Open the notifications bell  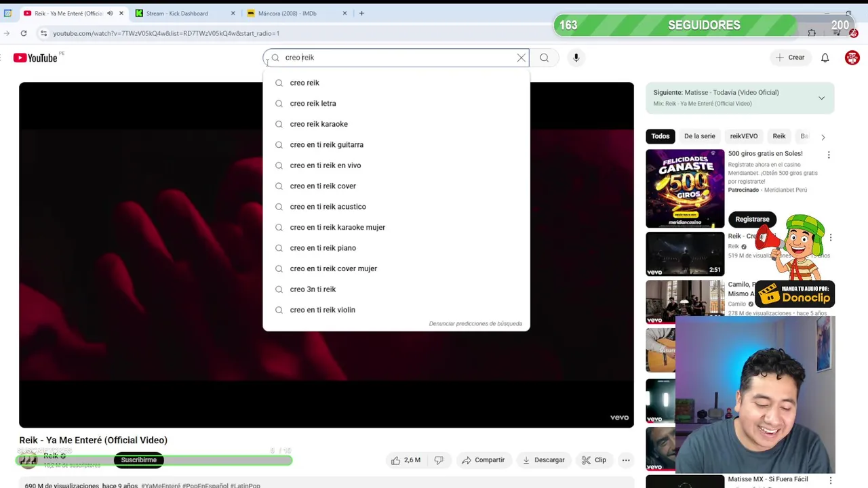(x=825, y=58)
